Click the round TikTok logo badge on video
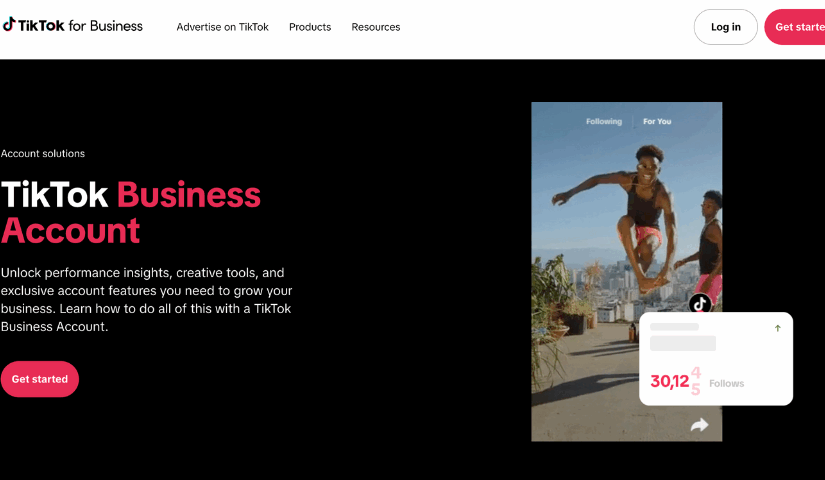The height and width of the screenshot is (480, 825). click(x=700, y=304)
